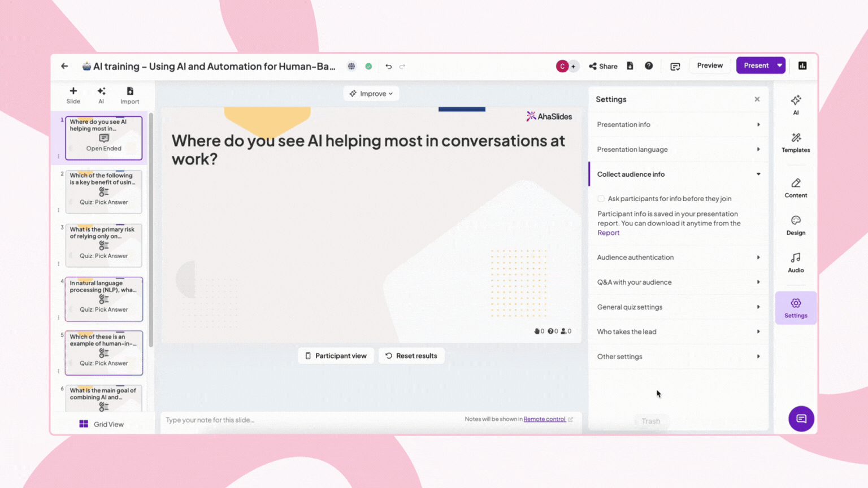Redo the last undone action
The height and width of the screenshot is (488, 868).
coord(402,66)
